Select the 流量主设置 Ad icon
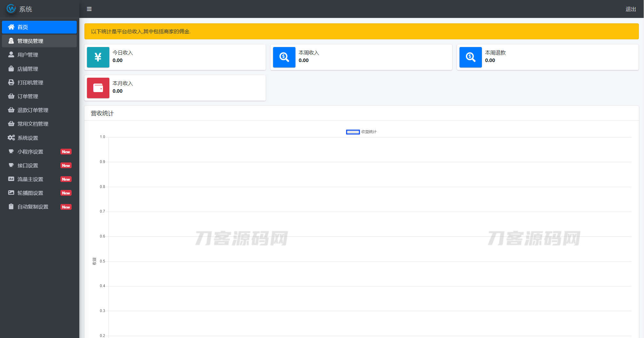644x338 pixels. pos(11,179)
